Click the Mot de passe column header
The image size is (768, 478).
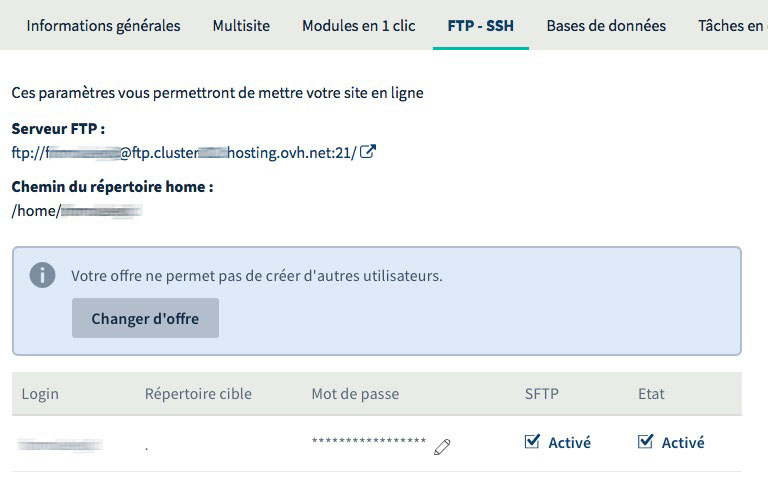tap(355, 393)
